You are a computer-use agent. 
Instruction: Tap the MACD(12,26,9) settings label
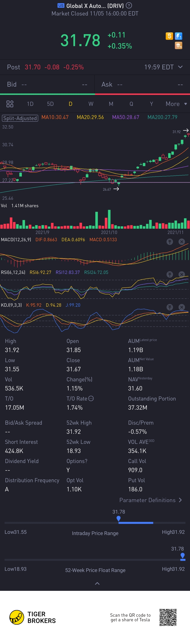16,239
